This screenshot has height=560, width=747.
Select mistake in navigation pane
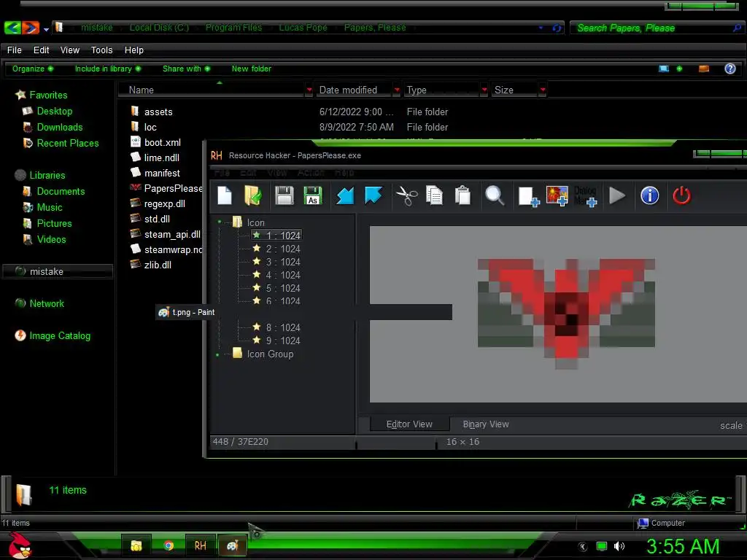(58, 271)
